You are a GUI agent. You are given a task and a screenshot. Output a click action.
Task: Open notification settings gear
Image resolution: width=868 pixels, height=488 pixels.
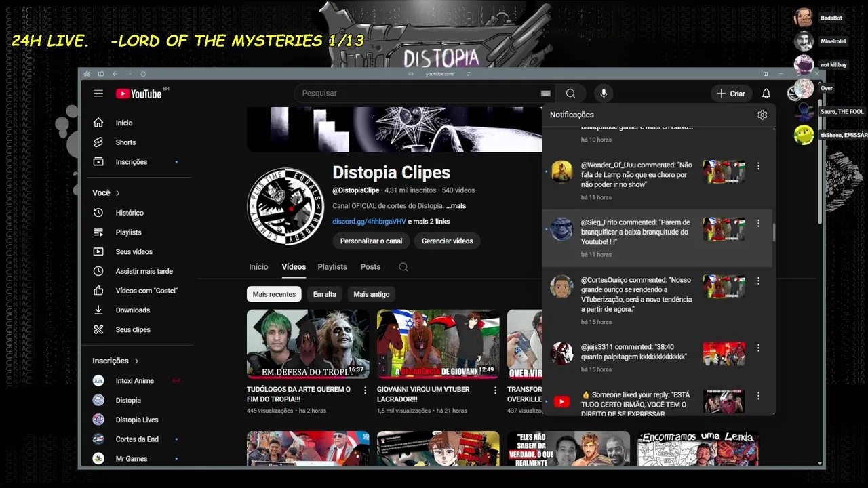point(762,115)
